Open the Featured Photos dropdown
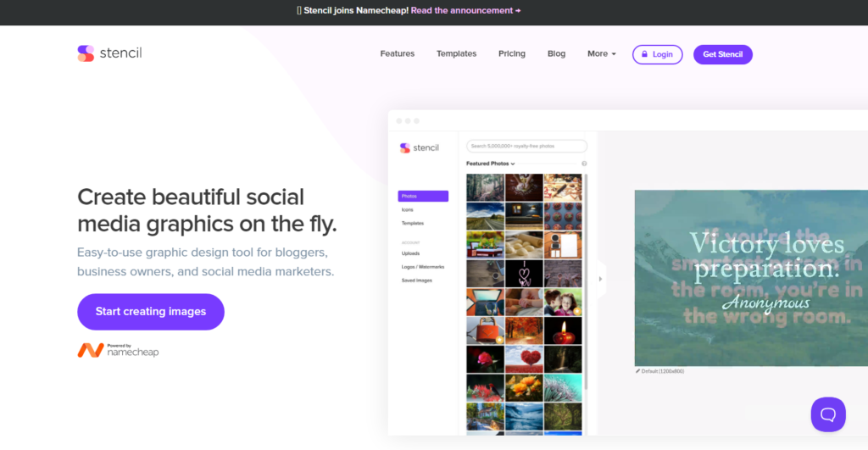The height and width of the screenshot is (450, 868). 491,164
